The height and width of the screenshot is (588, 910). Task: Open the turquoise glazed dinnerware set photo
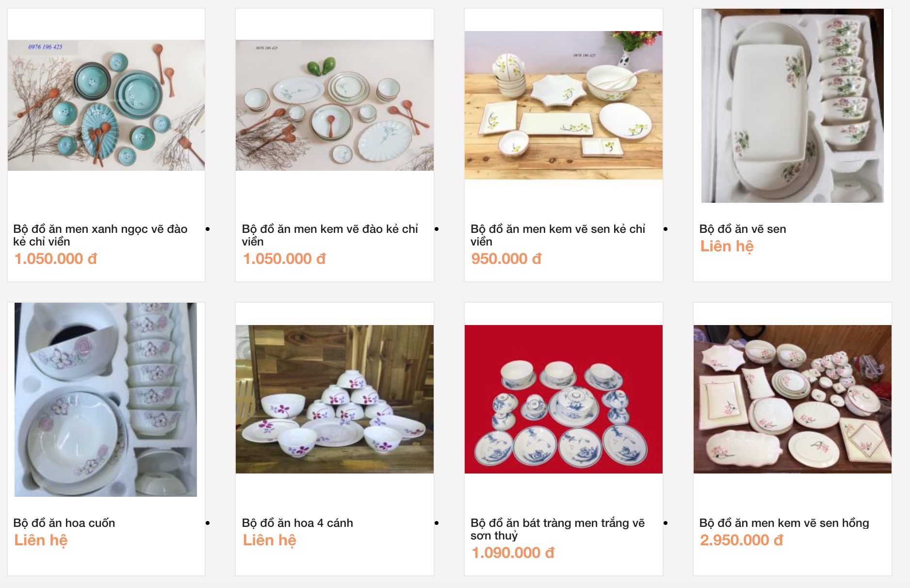pos(106,105)
